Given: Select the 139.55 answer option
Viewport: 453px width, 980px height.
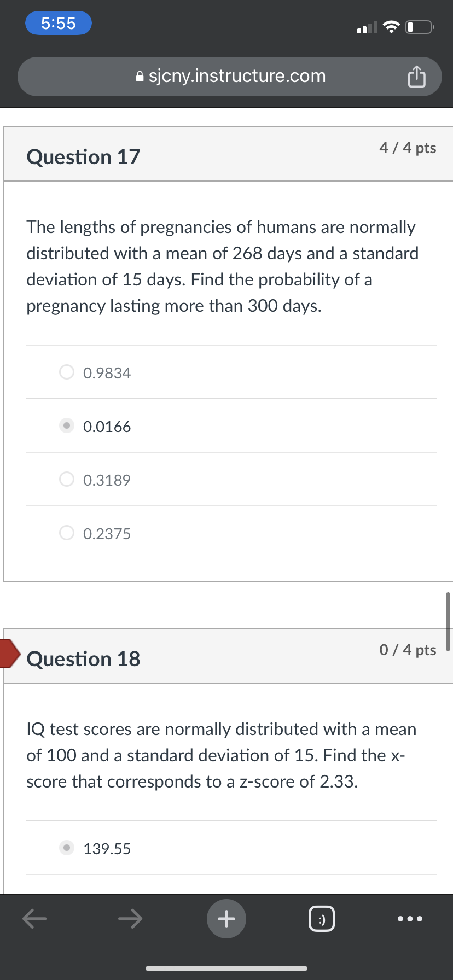Looking at the screenshot, I should click(67, 848).
